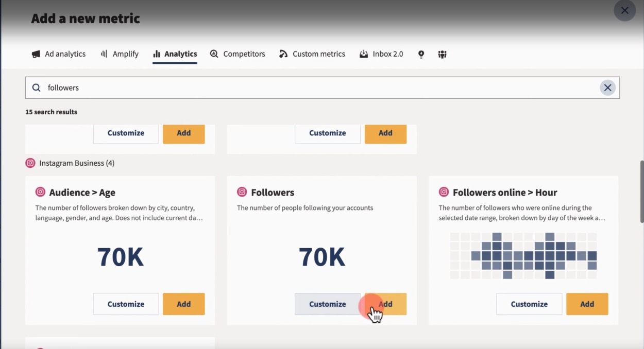The width and height of the screenshot is (644, 349).
Task: Add the Followers metric
Action: pyautogui.click(x=385, y=304)
